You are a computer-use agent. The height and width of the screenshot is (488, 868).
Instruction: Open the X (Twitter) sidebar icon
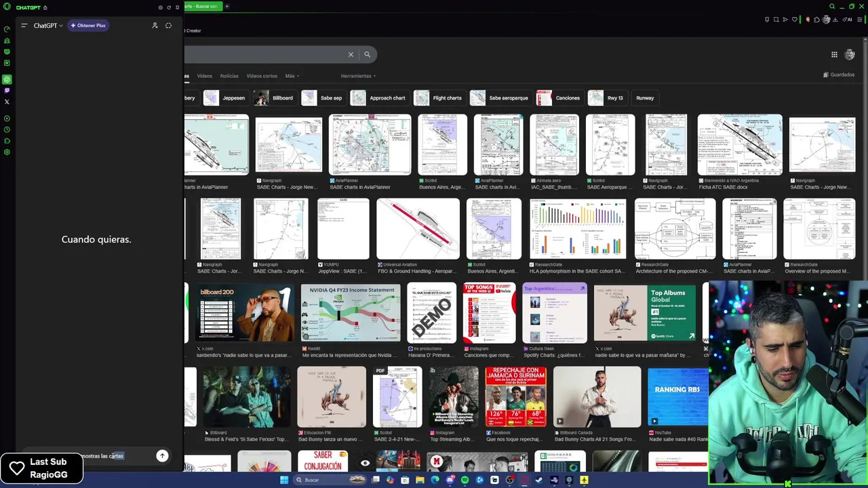7,102
